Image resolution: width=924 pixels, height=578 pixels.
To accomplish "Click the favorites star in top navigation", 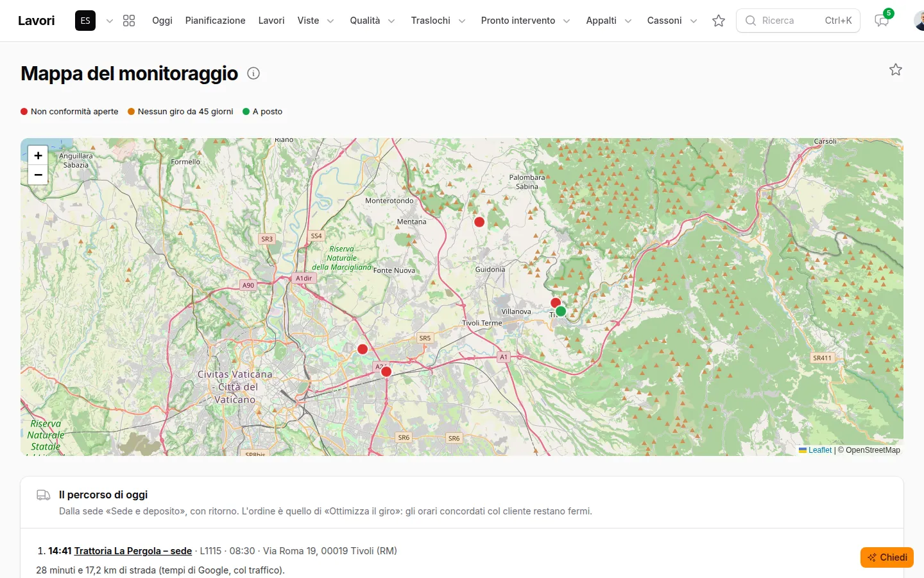I will click(719, 21).
